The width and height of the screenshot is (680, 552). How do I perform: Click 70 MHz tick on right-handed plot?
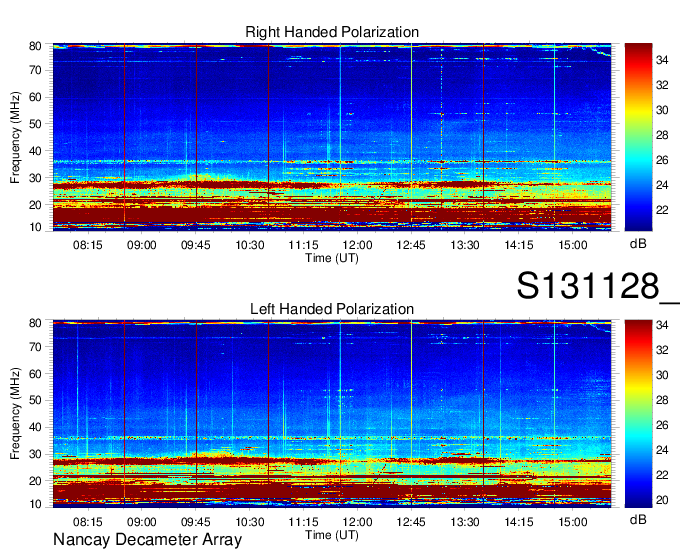(x=35, y=70)
